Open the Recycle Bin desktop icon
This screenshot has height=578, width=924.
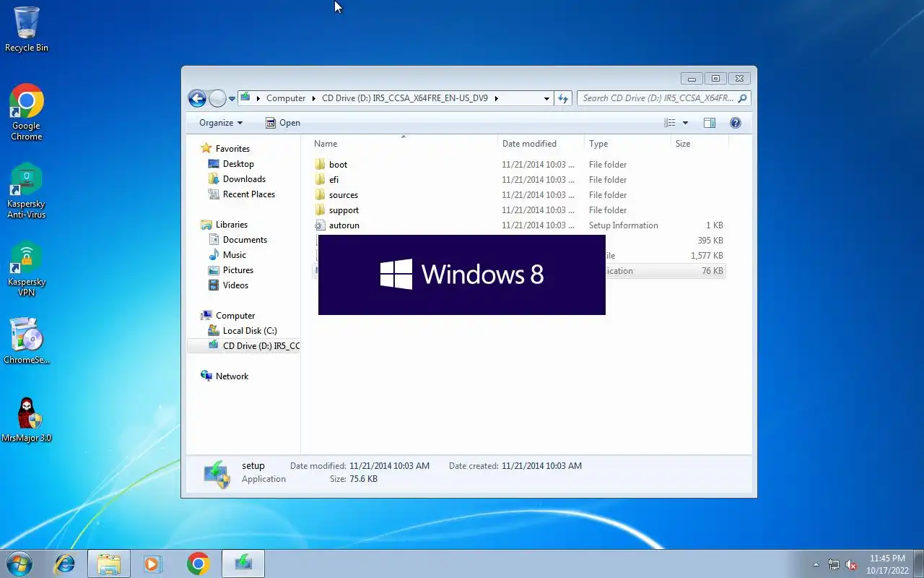[27, 29]
